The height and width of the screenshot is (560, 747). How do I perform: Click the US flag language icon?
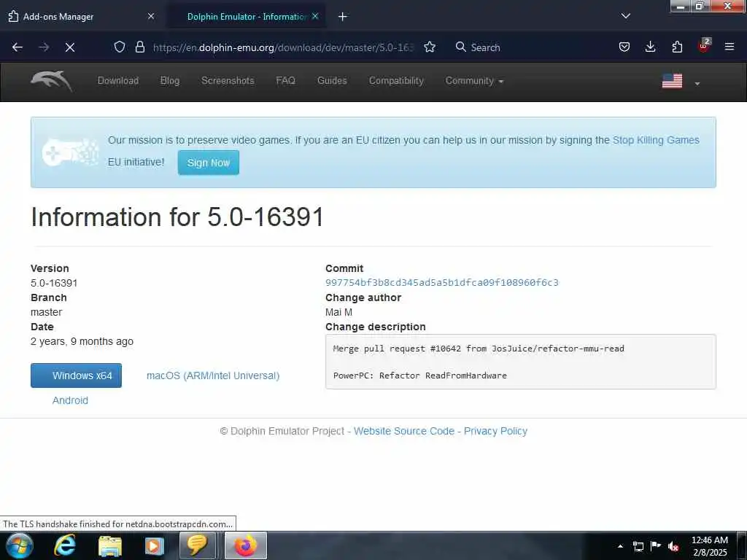click(x=672, y=81)
